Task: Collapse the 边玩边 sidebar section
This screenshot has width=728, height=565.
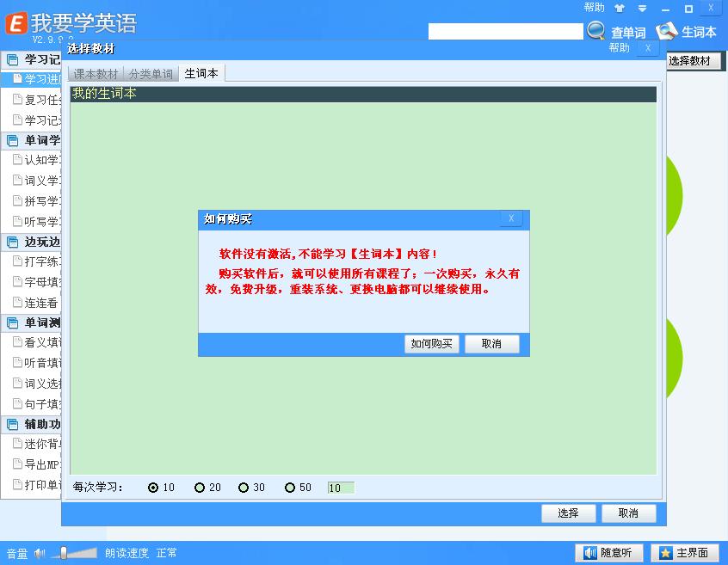Action: pos(32,242)
